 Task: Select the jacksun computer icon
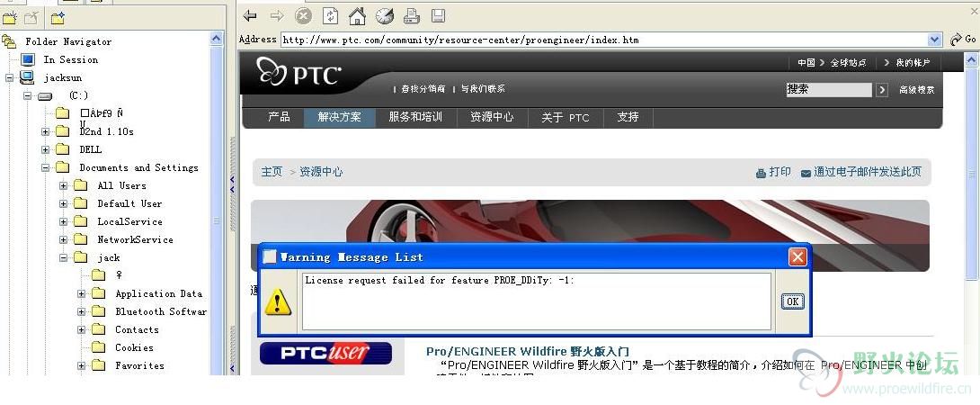pos(27,77)
